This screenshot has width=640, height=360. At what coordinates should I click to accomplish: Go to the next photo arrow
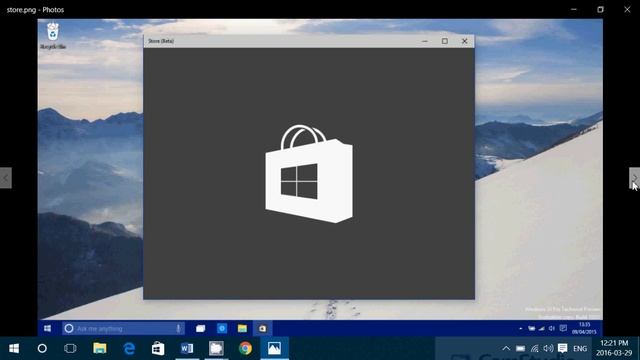(x=634, y=178)
